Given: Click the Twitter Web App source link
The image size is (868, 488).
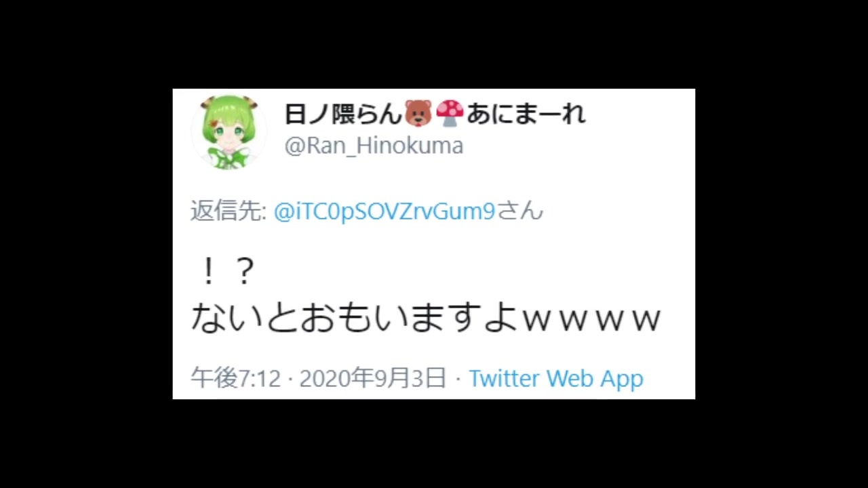Looking at the screenshot, I should (x=556, y=378).
